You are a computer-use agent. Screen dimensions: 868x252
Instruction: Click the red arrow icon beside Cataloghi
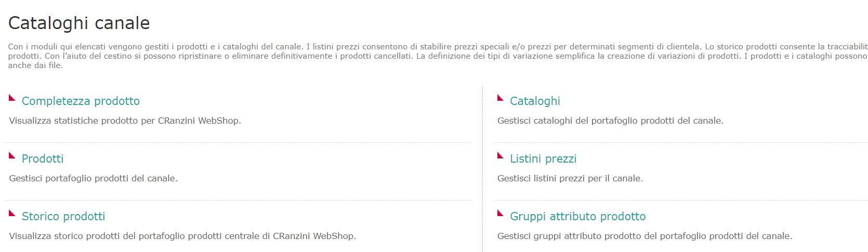(x=501, y=98)
